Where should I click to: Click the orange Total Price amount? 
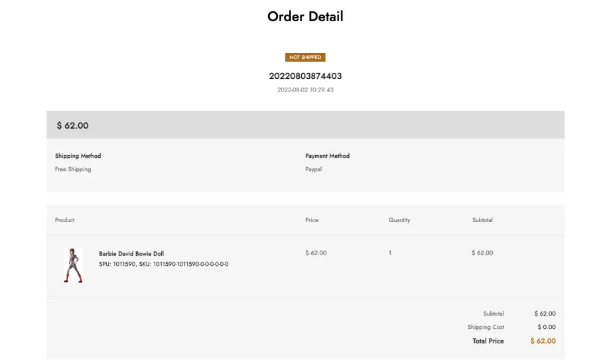point(543,341)
